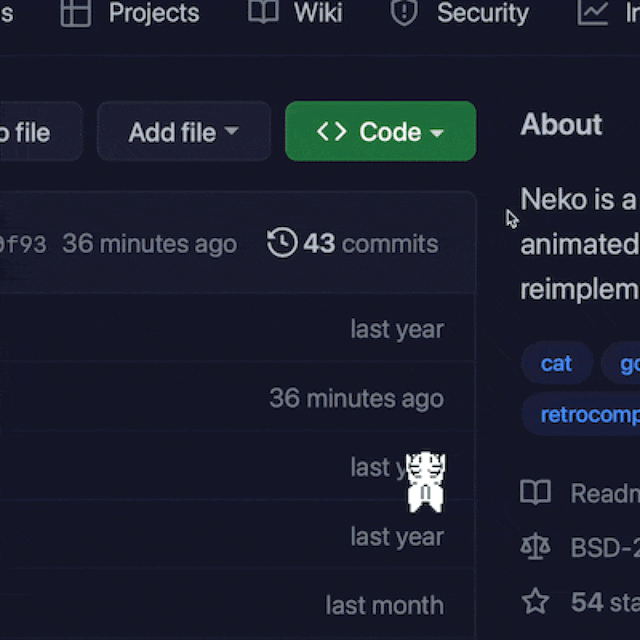Expand the Add file dropdown
This screenshot has height=640, width=640.
(183, 131)
